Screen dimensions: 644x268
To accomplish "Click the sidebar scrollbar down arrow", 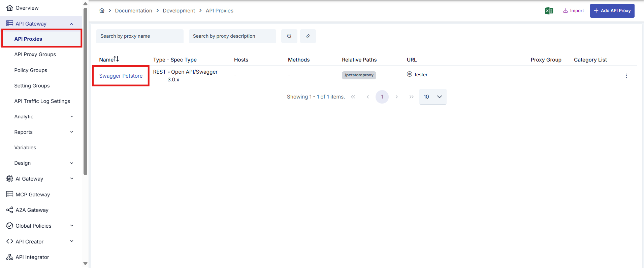I will point(85,264).
